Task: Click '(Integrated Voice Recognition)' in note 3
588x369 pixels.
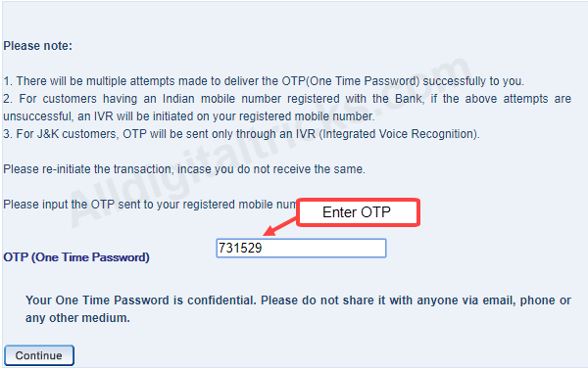Action: pos(400,134)
